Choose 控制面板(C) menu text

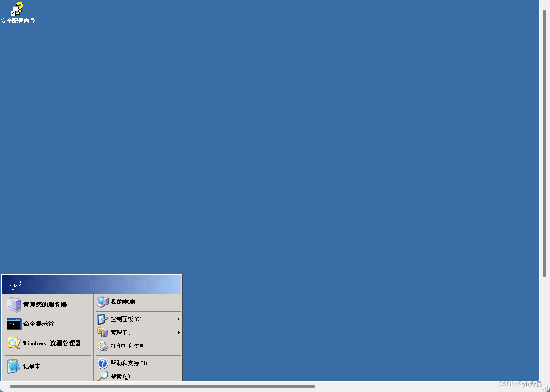point(126,319)
